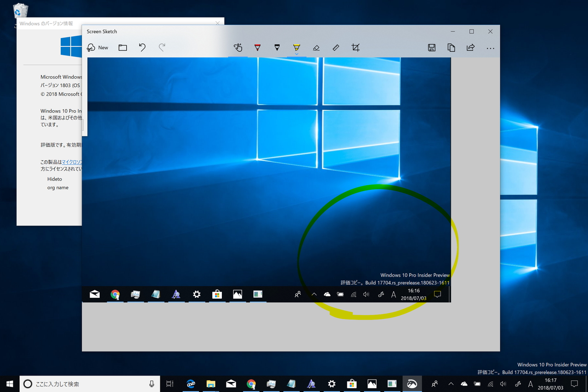Select the Crop tool

pos(356,47)
